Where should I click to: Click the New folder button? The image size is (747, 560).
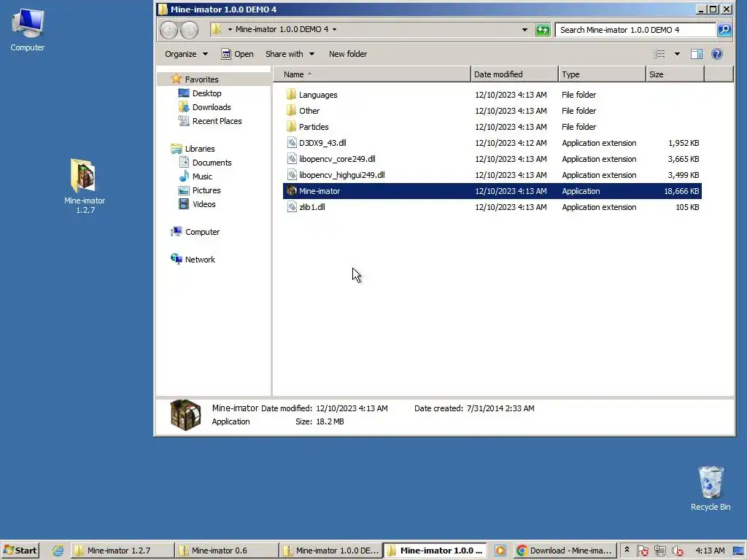(348, 54)
